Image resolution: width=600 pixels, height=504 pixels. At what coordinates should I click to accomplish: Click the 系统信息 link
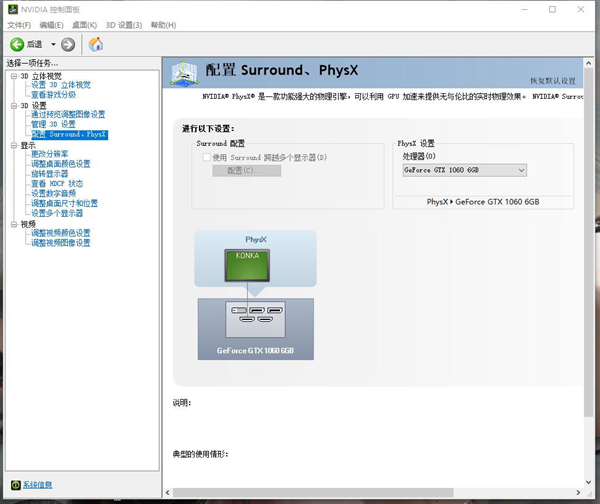tap(38, 485)
